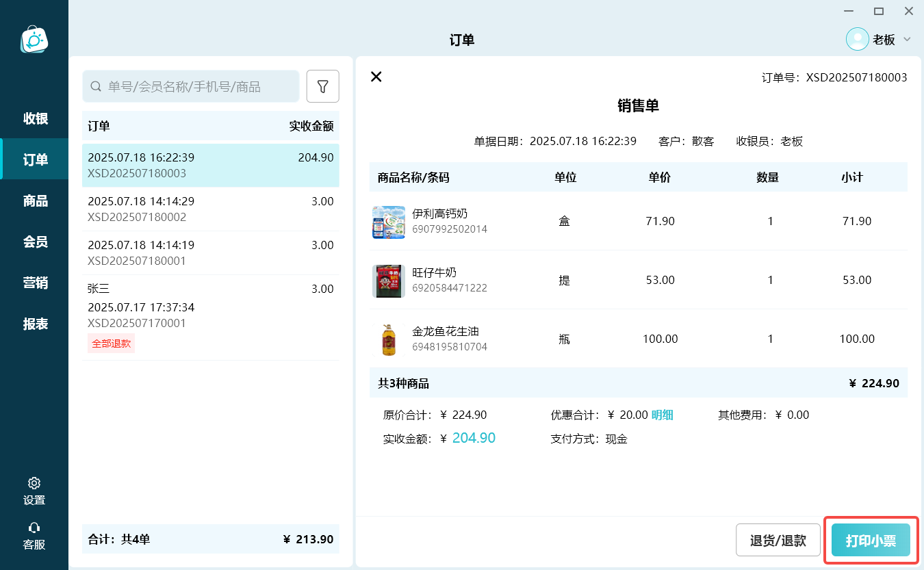
Task: Expand the 老板 account dropdown arrow
Action: [x=907, y=40]
